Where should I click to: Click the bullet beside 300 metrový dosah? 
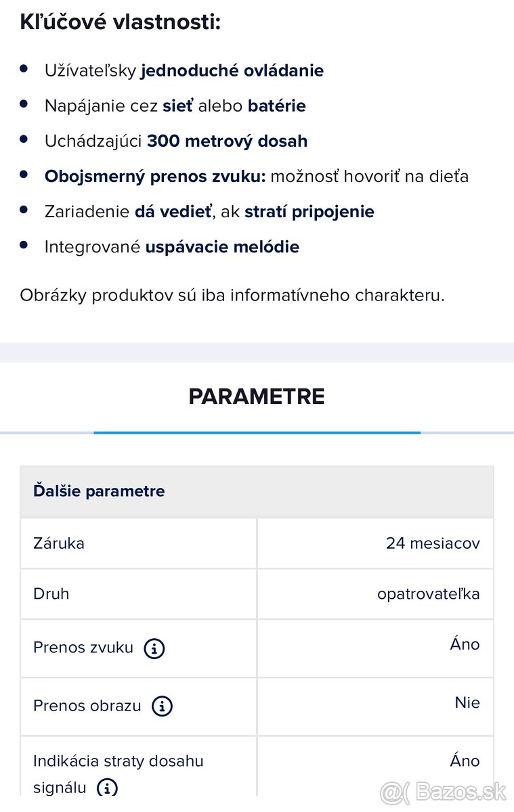(x=26, y=139)
